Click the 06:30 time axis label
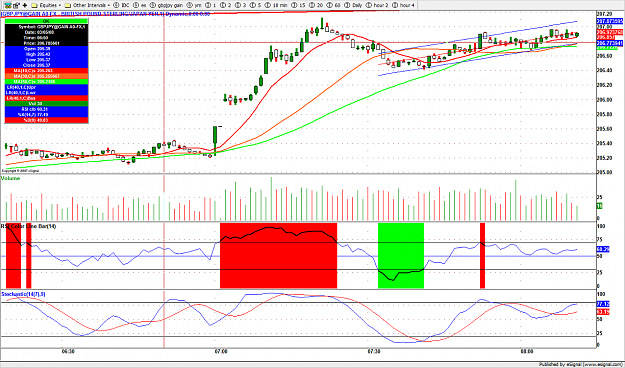 pyautogui.click(x=68, y=351)
